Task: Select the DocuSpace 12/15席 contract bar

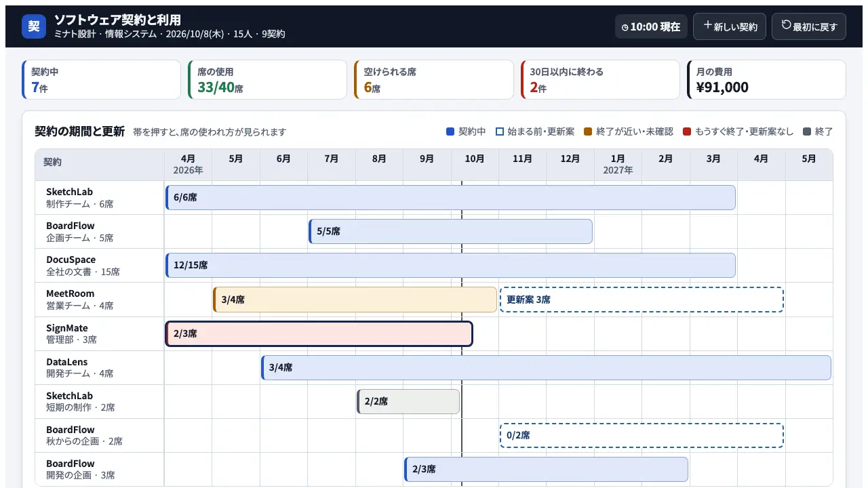Action: pyautogui.click(x=450, y=265)
